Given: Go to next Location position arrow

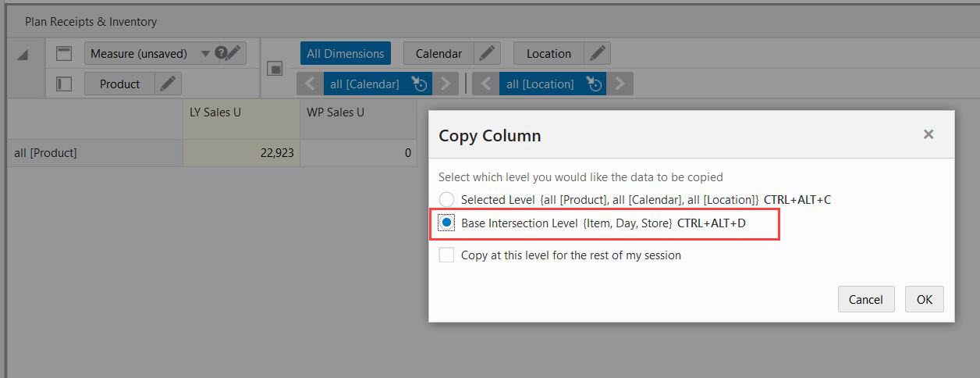Looking at the screenshot, I should [x=620, y=84].
